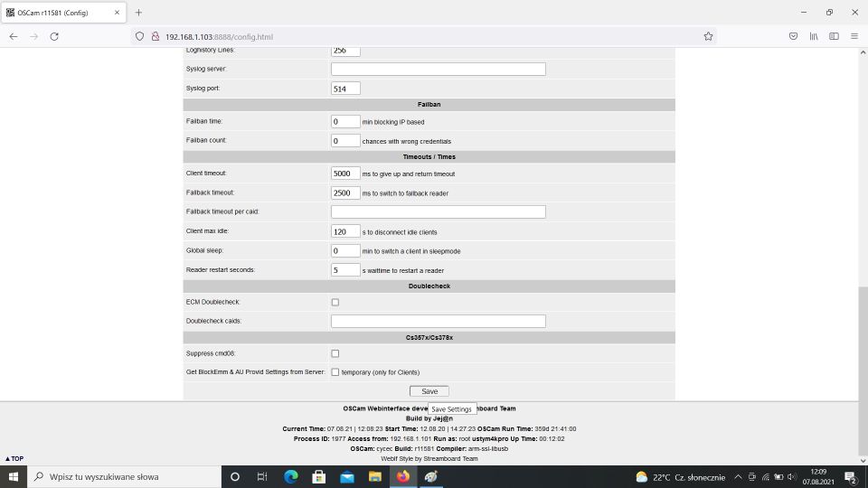Screen dimensions: 868x488
Task: Open a new browser tab
Action: pyautogui.click(x=138, y=13)
